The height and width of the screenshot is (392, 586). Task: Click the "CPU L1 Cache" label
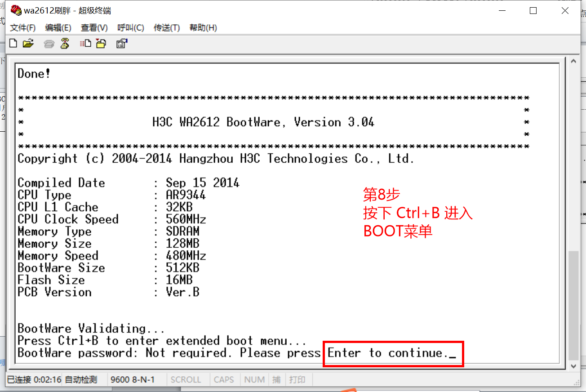point(58,207)
